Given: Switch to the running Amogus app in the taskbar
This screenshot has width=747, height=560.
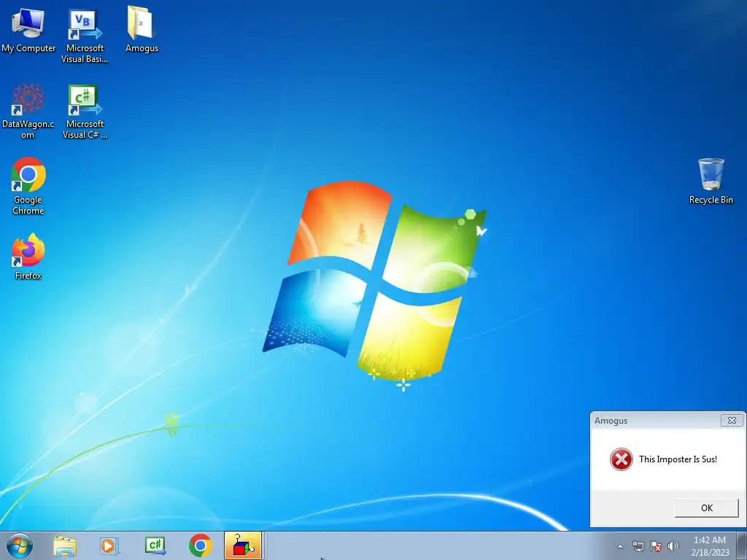Looking at the screenshot, I should pyautogui.click(x=243, y=545).
